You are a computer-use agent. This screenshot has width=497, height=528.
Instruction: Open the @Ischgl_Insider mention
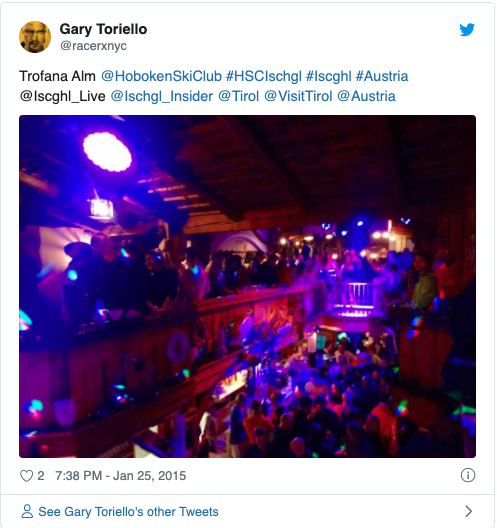(x=162, y=96)
